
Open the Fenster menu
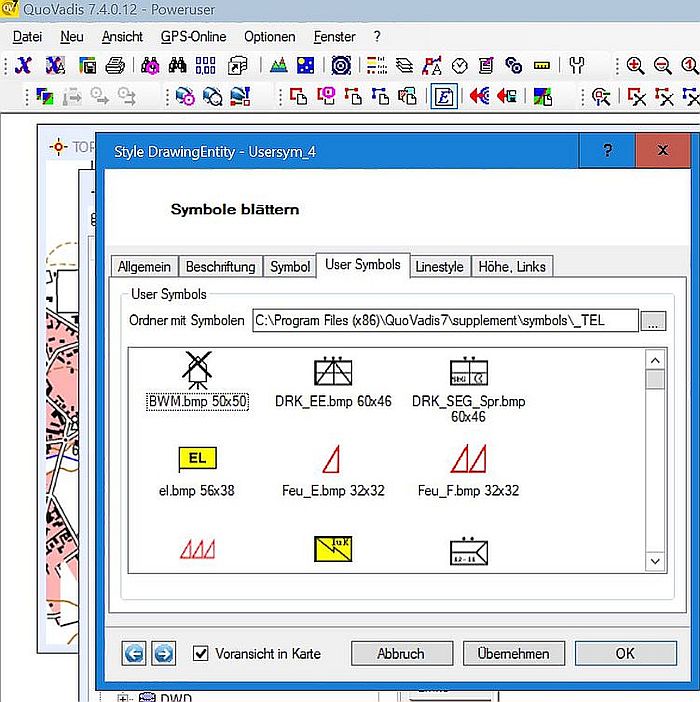coord(334,37)
